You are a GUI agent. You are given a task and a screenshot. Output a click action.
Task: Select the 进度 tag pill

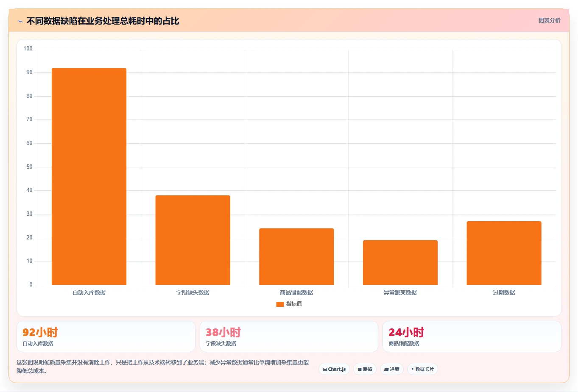[x=392, y=369]
